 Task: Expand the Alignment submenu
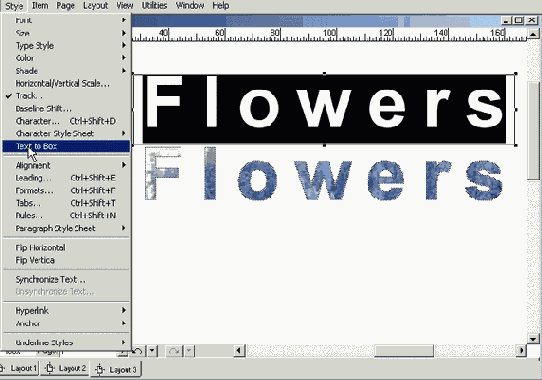[x=66, y=165]
